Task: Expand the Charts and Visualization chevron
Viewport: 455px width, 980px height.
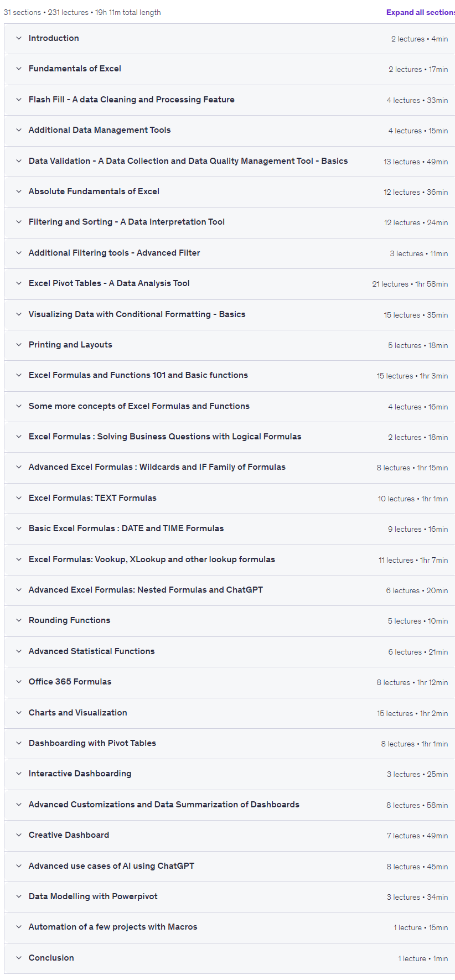Action: 19,713
